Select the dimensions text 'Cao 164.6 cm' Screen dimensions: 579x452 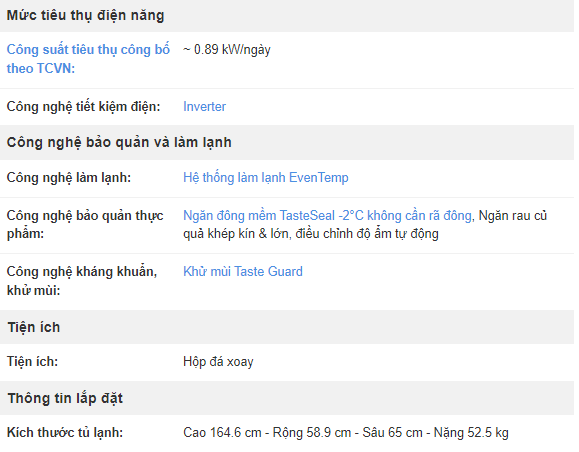[222, 432]
